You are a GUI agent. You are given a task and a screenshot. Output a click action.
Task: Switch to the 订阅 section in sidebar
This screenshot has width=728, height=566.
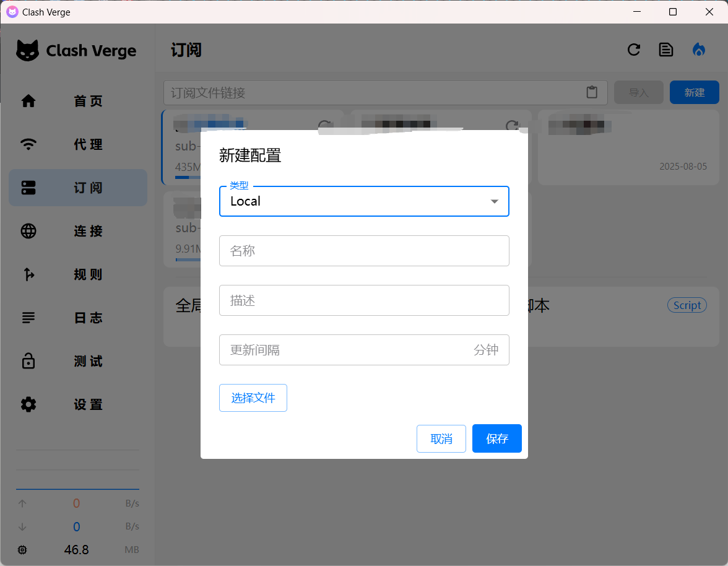click(77, 188)
